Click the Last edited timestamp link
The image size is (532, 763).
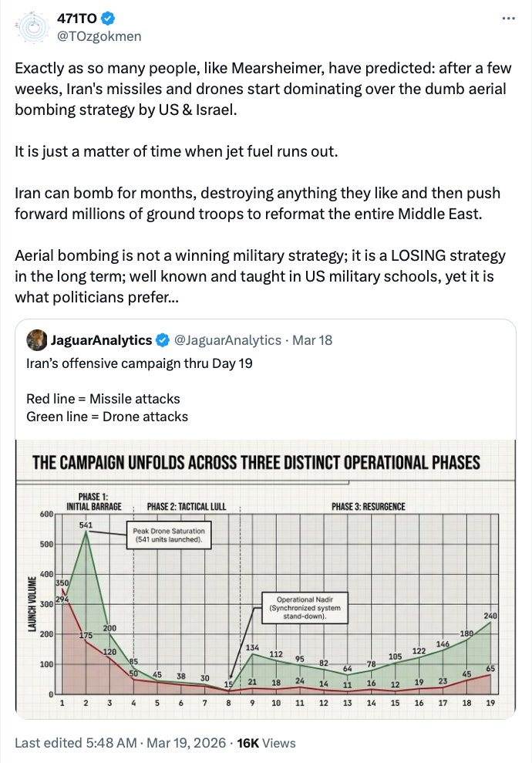[120, 743]
